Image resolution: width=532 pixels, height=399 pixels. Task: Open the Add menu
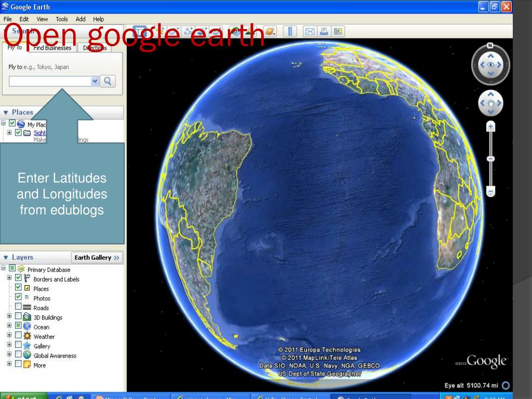[81, 19]
